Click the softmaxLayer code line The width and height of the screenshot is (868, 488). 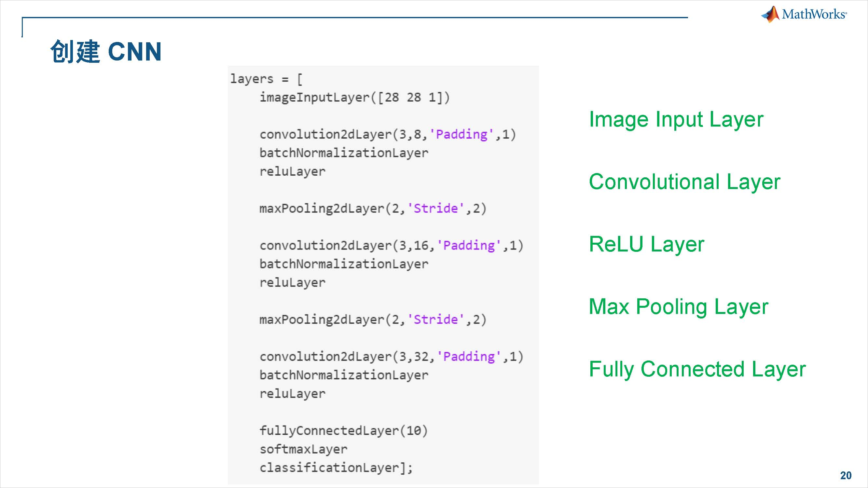303,449
